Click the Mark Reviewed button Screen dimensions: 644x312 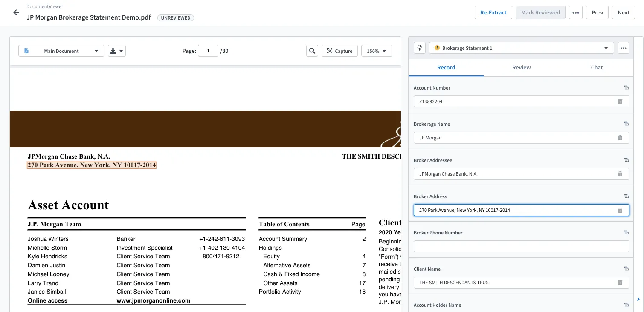540,12
